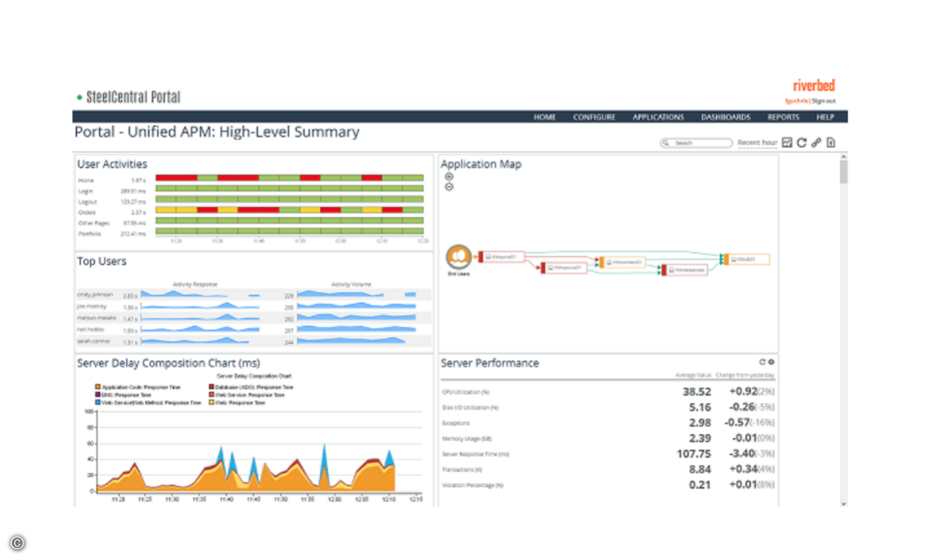The width and height of the screenshot is (934, 560).
Task: Click the 38.52 average value
Action: [x=697, y=392]
